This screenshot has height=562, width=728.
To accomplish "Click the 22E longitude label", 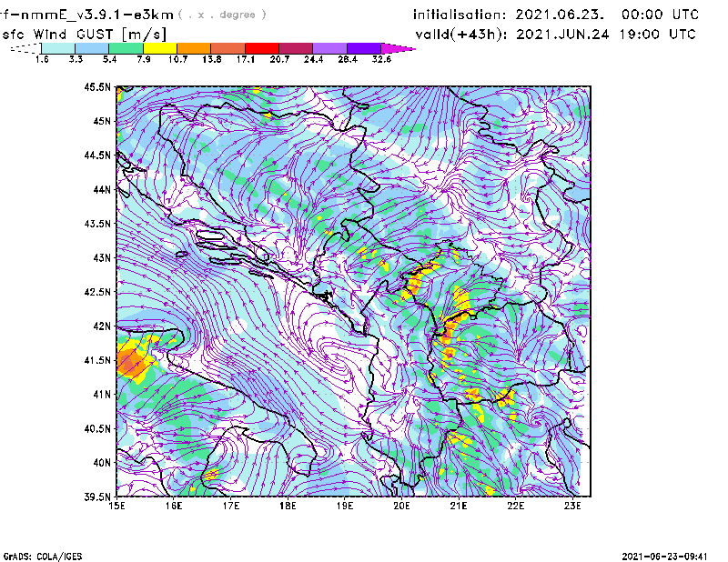I will 515,506.
